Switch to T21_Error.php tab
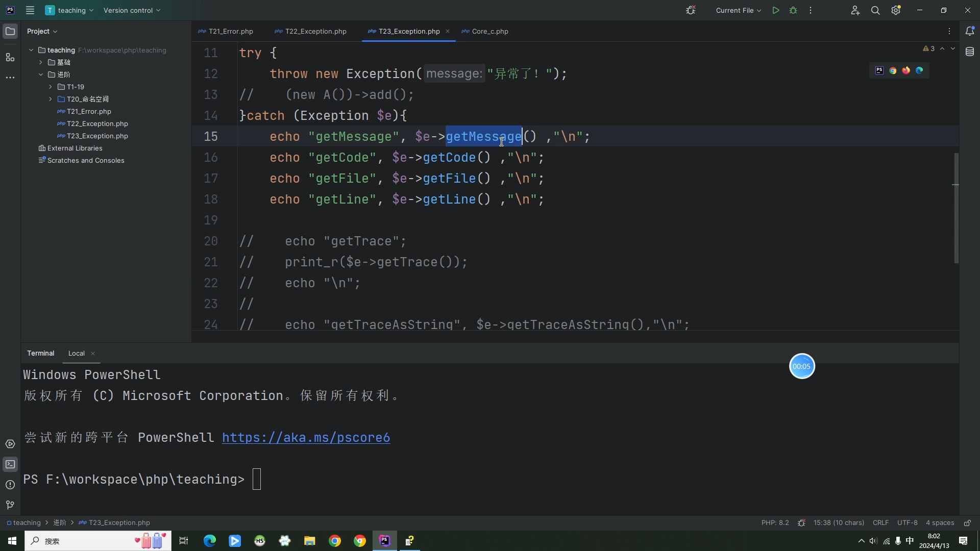The width and height of the screenshot is (980, 551). [226, 31]
